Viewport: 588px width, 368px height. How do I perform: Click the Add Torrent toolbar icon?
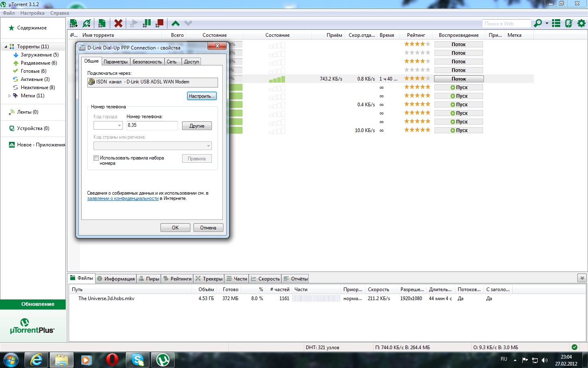click(x=73, y=23)
